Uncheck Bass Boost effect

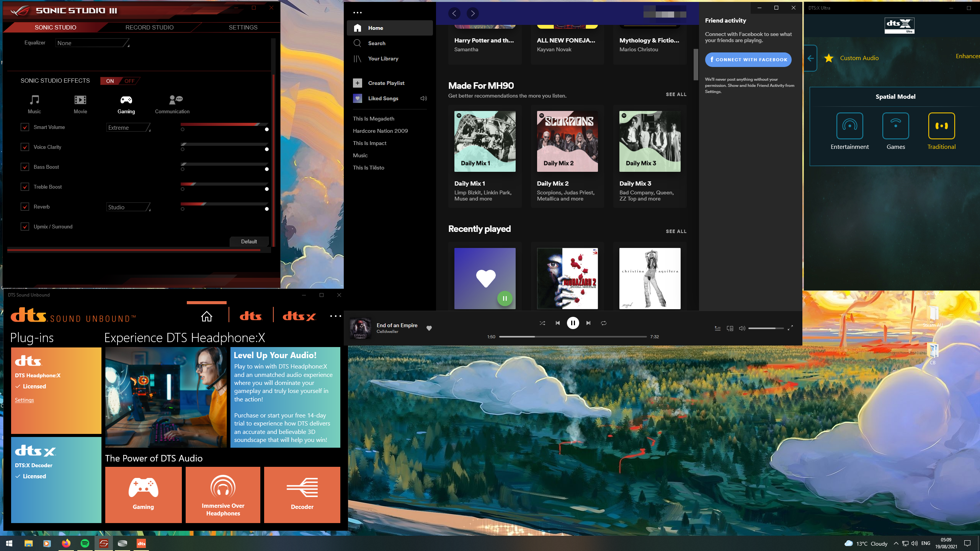tap(25, 167)
